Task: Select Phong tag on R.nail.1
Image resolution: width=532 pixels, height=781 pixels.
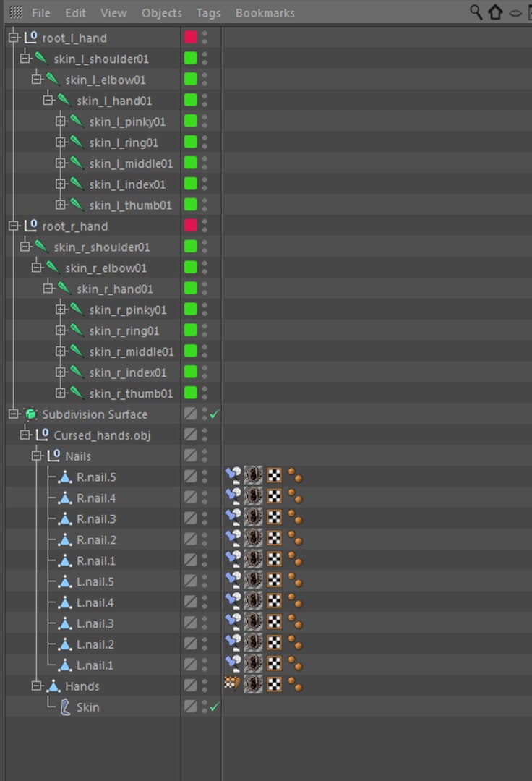Action: tap(233, 559)
